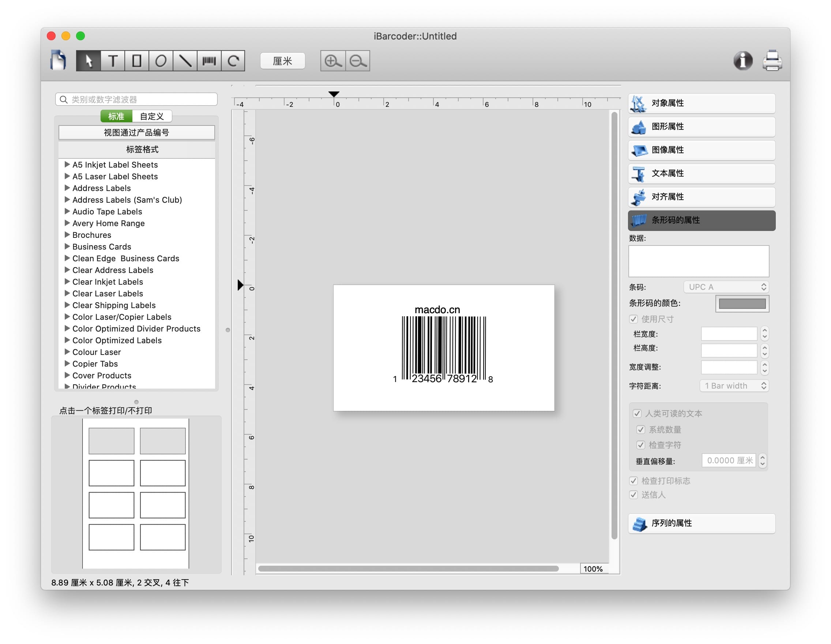Screen dimensions: 831x644
Task: Toggle 系统数量 checkbox
Action: click(641, 430)
